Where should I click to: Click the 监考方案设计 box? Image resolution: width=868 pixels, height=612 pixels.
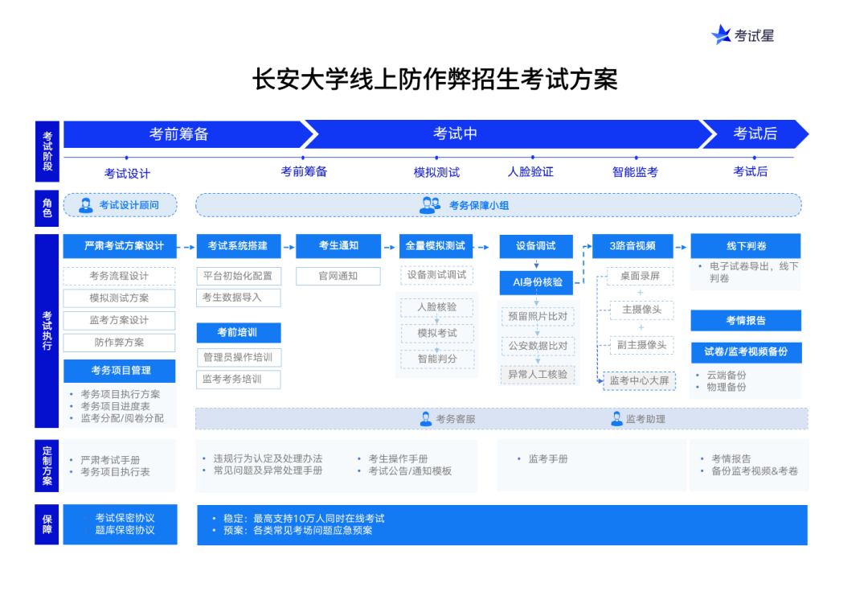pyautogui.click(x=120, y=320)
